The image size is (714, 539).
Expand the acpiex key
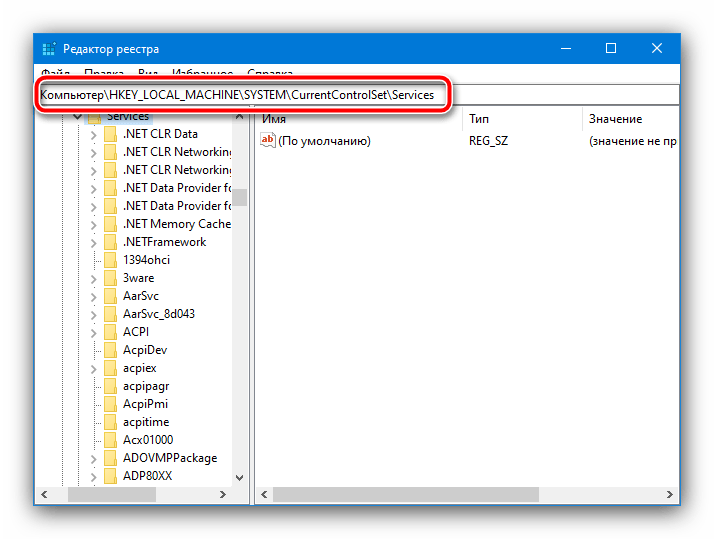click(x=93, y=369)
